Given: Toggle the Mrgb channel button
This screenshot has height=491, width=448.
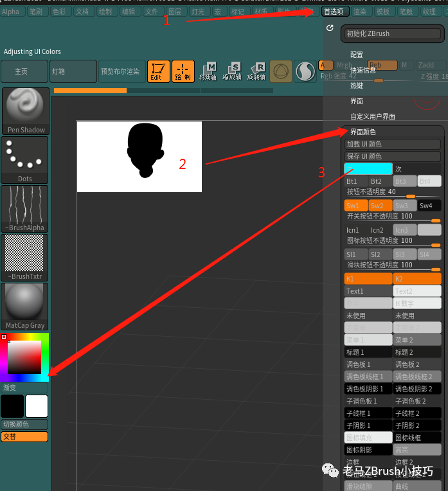Looking at the screenshot, I should tap(349, 65).
